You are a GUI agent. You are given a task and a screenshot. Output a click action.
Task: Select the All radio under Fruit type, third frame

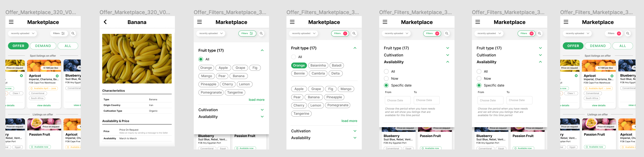click(201, 59)
